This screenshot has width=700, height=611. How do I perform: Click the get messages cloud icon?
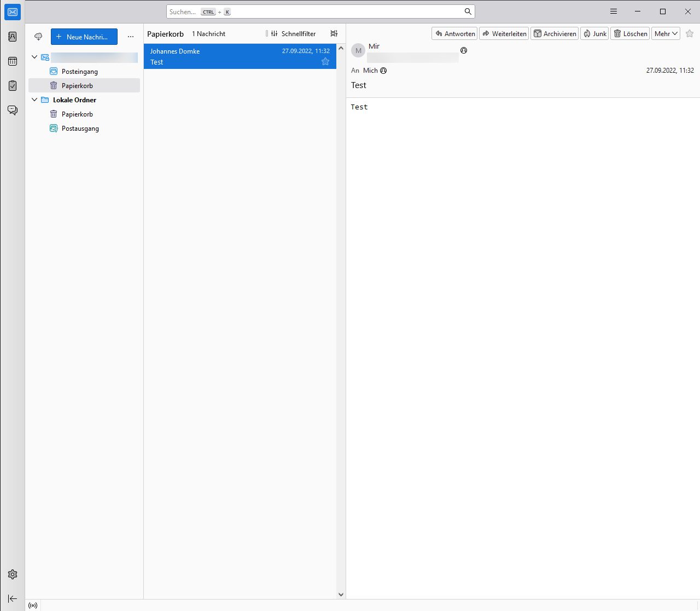click(38, 37)
